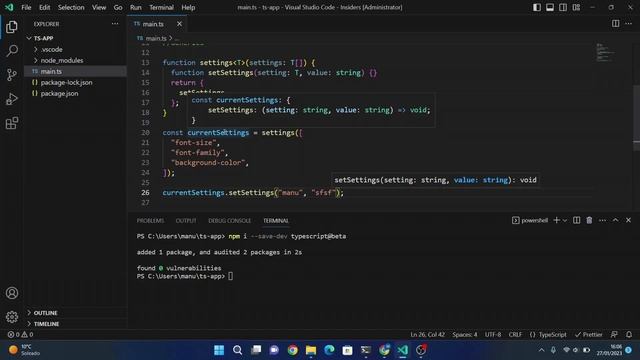Viewport: 640px width, 360px height.
Task: Click Ln 26, Col 42 status entry
Action: click(x=427, y=334)
